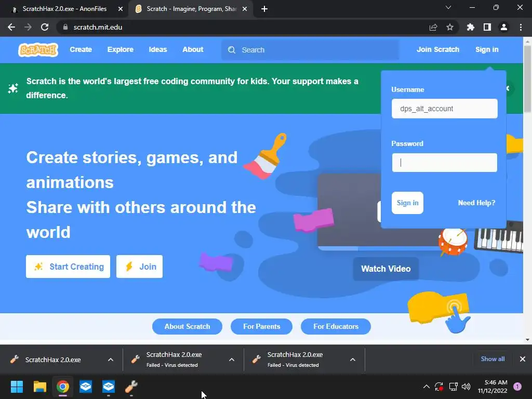Open sync update tray icon

tap(439, 387)
